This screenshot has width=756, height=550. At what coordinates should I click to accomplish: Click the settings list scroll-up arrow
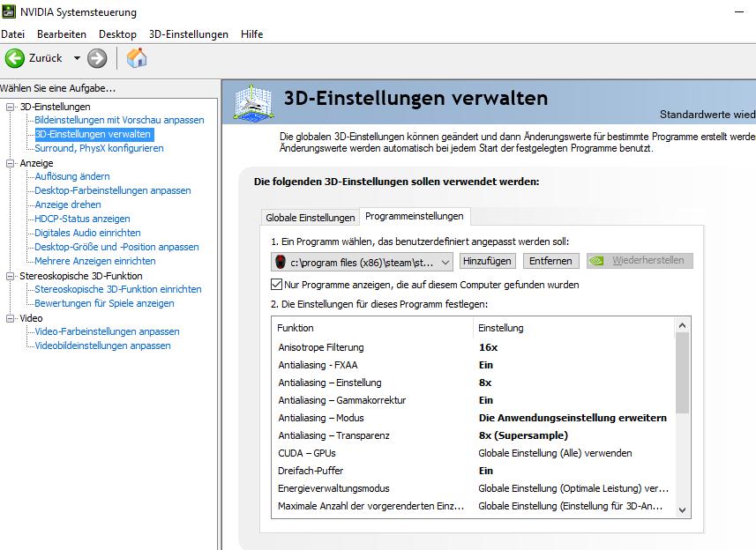(x=682, y=325)
